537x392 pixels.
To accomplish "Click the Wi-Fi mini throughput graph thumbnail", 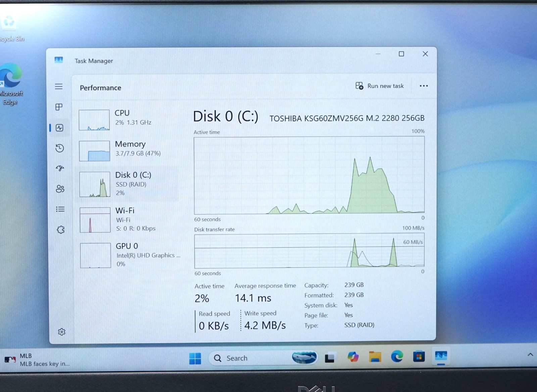I will point(95,220).
